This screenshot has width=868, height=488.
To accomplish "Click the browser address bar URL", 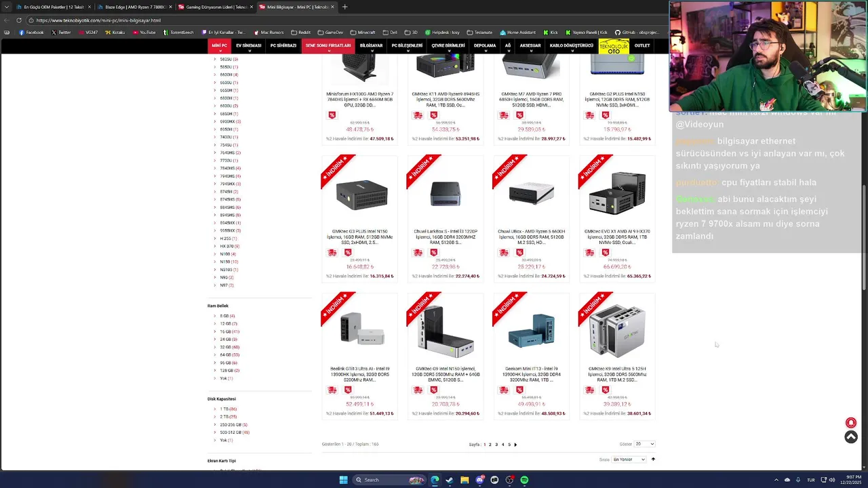I will tap(98, 20).
